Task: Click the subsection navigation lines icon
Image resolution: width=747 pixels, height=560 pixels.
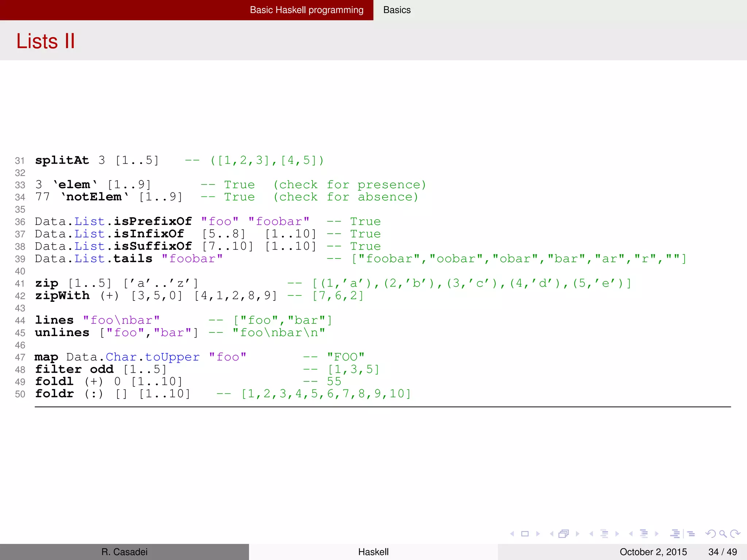Action: pos(604,534)
